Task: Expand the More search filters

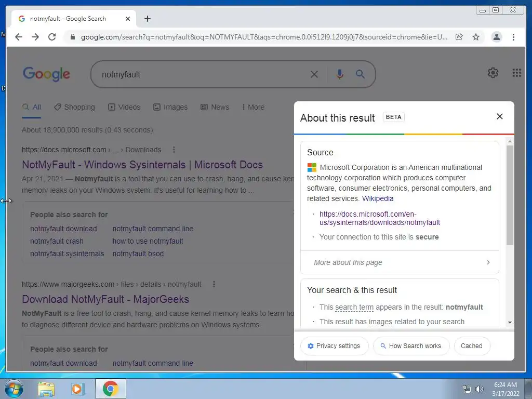Action: click(x=253, y=107)
